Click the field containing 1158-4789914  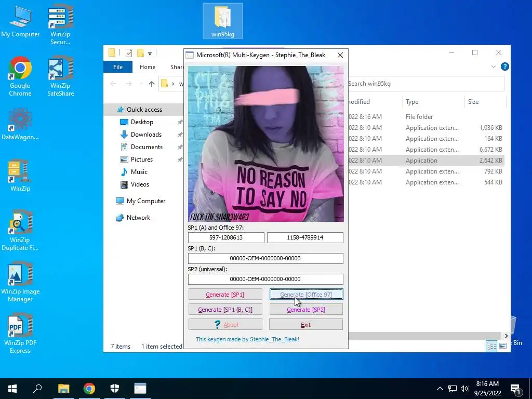pos(305,237)
